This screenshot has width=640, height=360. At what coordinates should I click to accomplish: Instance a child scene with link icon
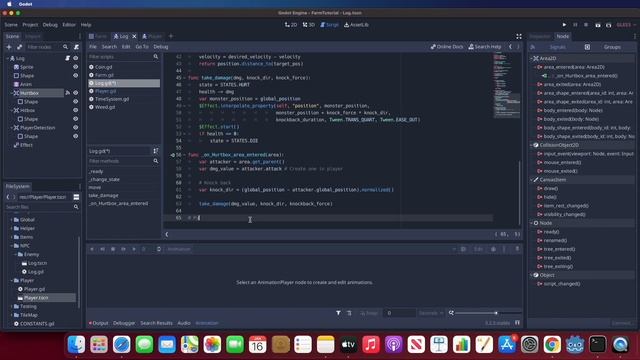point(19,47)
